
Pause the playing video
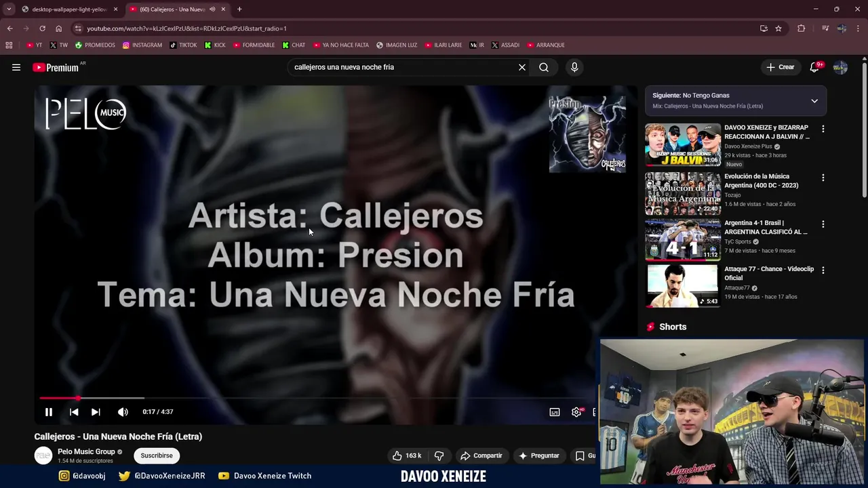[49, 411]
